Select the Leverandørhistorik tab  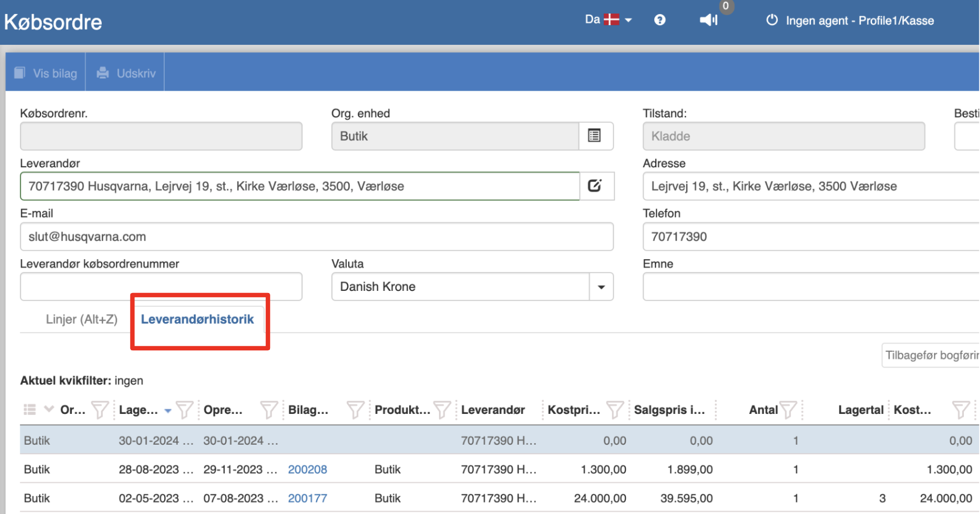[x=197, y=319]
